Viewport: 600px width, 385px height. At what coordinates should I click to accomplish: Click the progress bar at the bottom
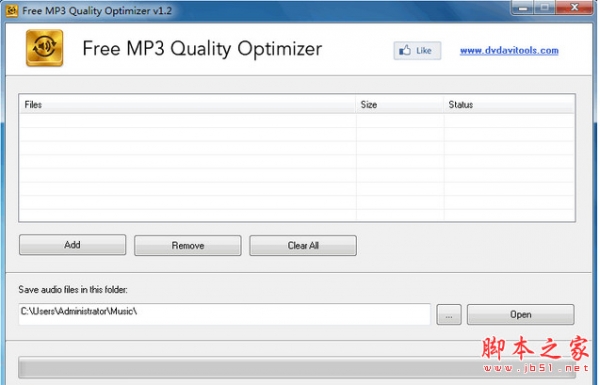pos(297,368)
